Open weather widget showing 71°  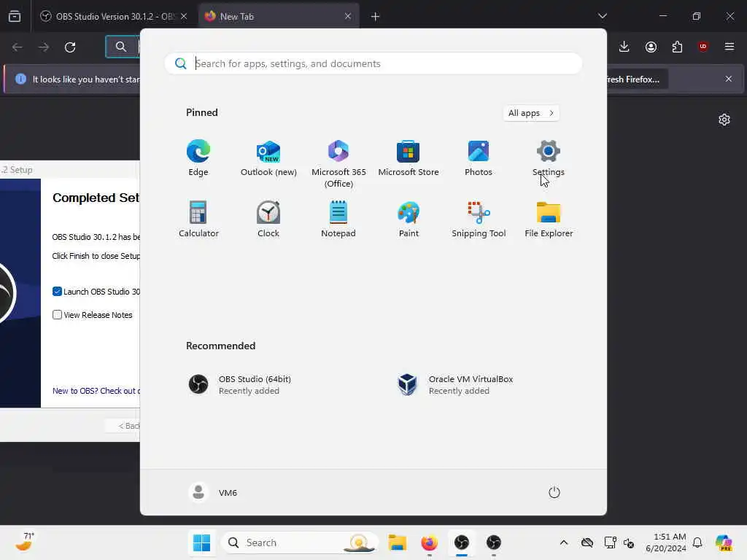click(25, 542)
